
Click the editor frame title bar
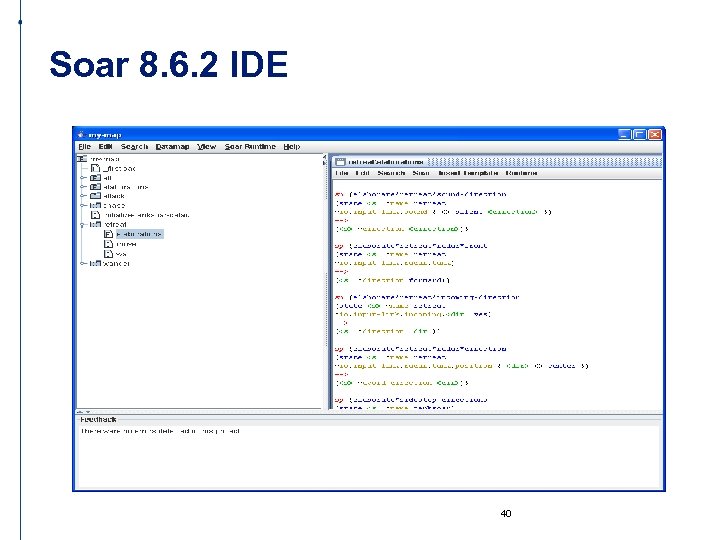pos(497,162)
